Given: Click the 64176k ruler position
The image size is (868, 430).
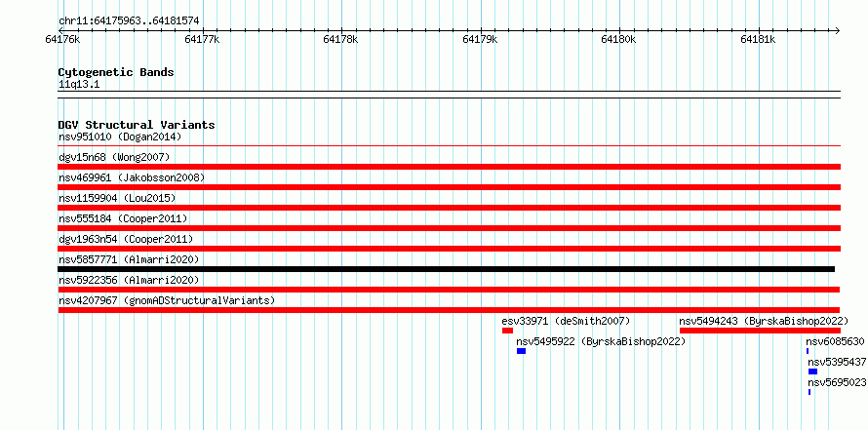Looking at the screenshot, I should click(x=63, y=39).
